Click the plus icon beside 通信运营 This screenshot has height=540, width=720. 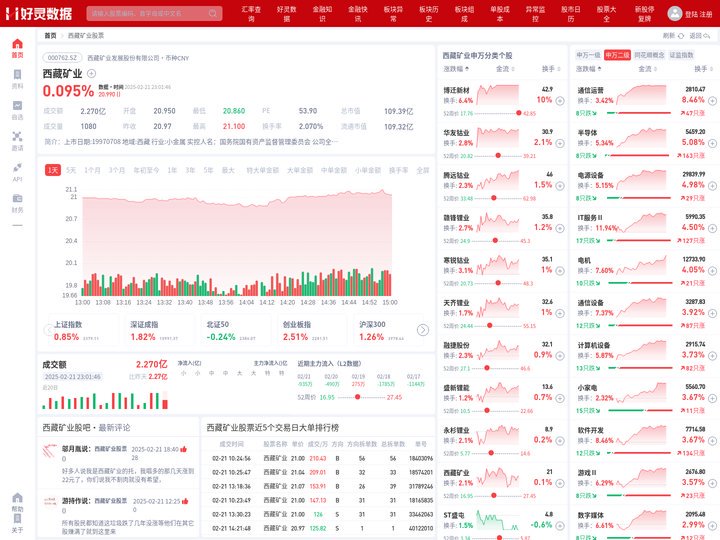[x=712, y=101]
